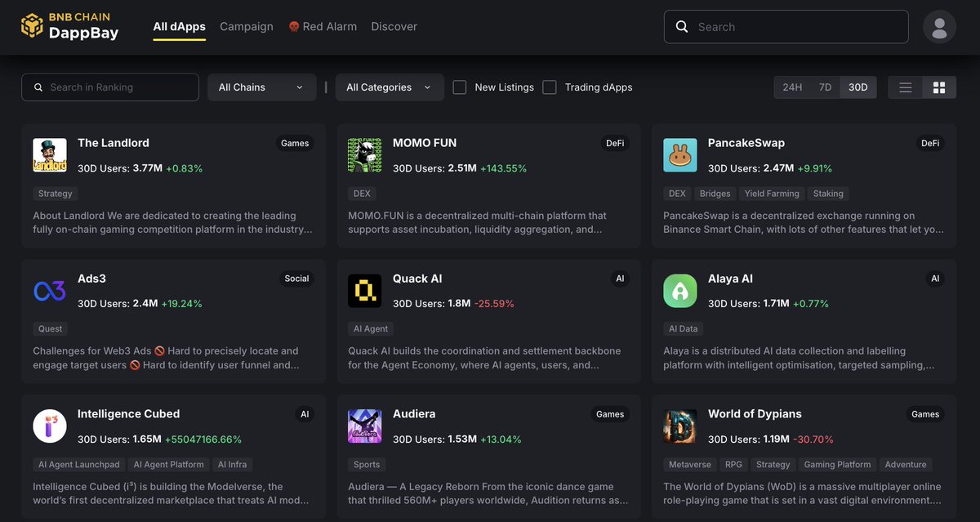Viewport: 980px width, 522px height.
Task: Open the Quack AI logo
Action: pos(365,290)
